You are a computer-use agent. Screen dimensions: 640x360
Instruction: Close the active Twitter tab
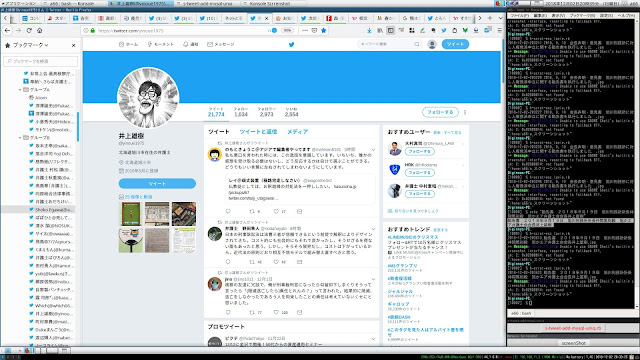click(x=267, y=18)
